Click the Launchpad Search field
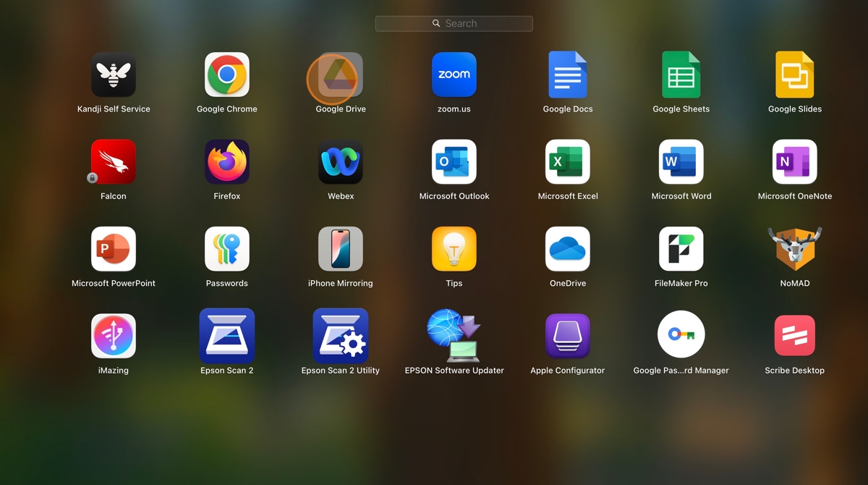 click(x=454, y=24)
